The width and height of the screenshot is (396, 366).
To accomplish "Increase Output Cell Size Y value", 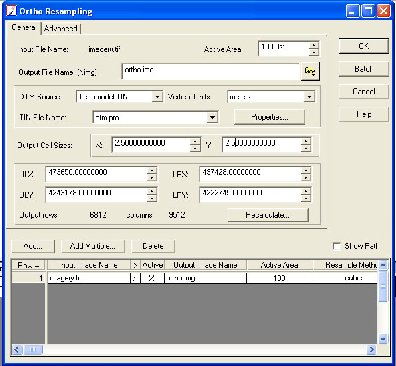I will click(x=306, y=141).
